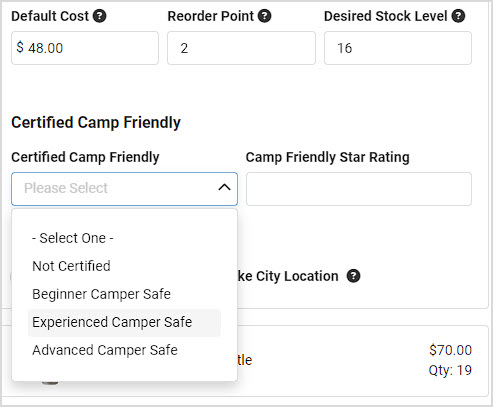The image size is (493, 407).
Task: Click the Camp Friendly Star Rating field
Action: click(x=359, y=189)
